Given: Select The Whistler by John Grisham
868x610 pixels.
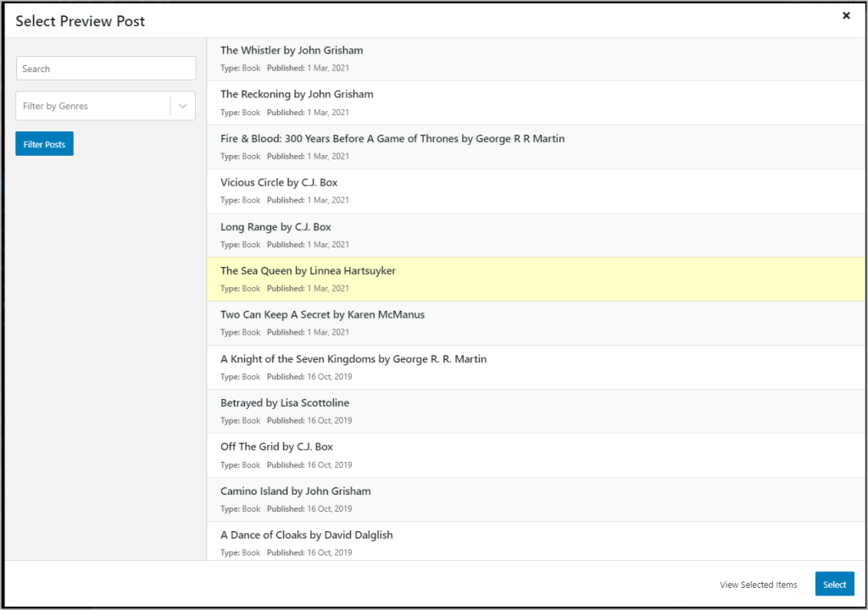Looking at the screenshot, I should [292, 51].
